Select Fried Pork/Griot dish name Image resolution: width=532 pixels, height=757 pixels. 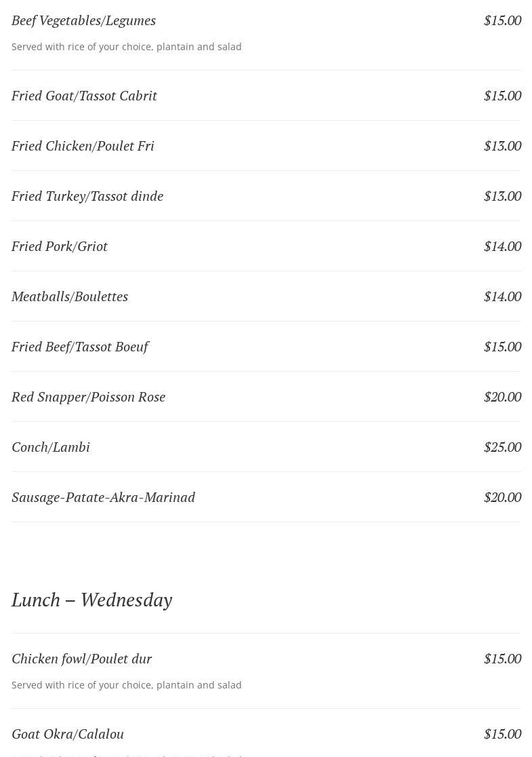(60, 246)
